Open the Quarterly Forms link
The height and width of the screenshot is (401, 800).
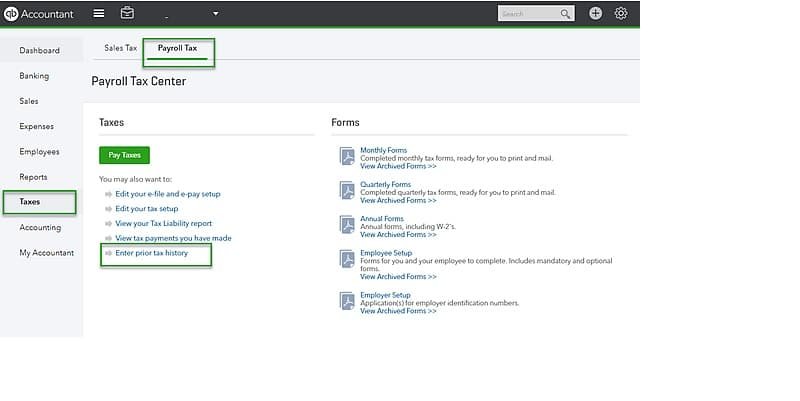click(x=386, y=184)
